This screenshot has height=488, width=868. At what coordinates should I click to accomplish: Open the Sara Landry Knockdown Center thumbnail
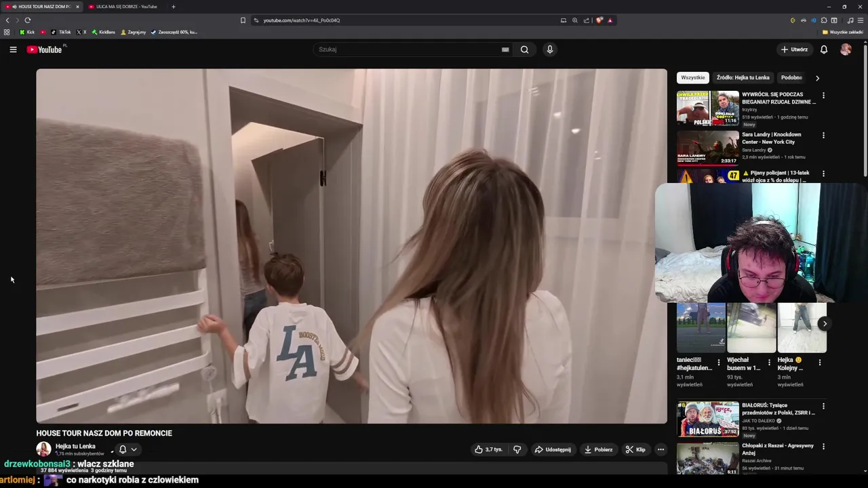coord(708,148)
